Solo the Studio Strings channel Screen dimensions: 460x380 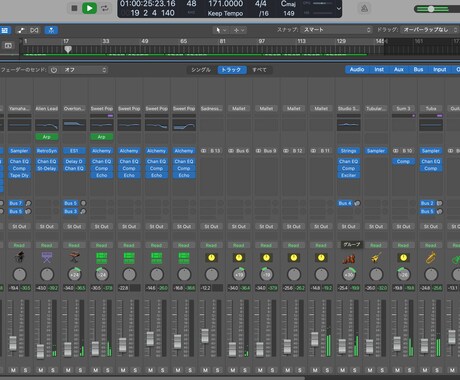coord(355,370)
